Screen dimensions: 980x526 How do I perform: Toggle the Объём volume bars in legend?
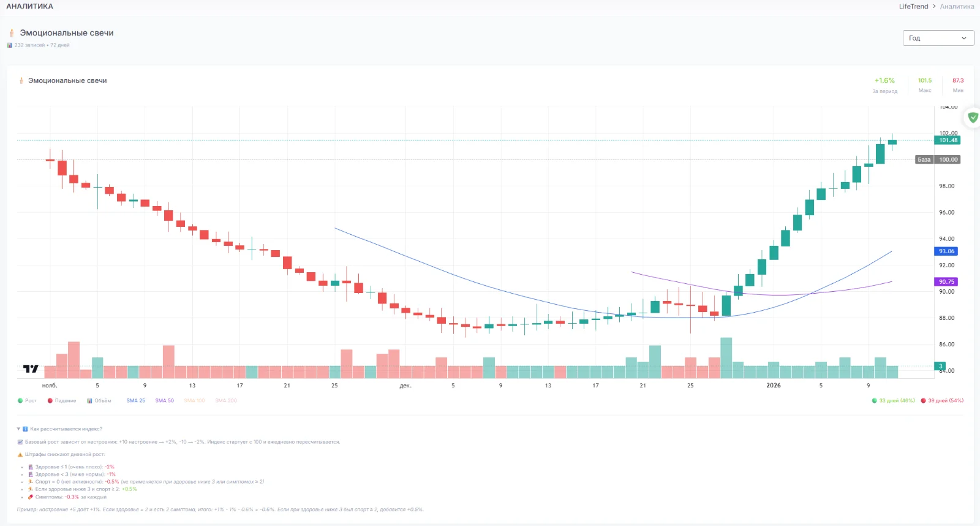(99, 401)
